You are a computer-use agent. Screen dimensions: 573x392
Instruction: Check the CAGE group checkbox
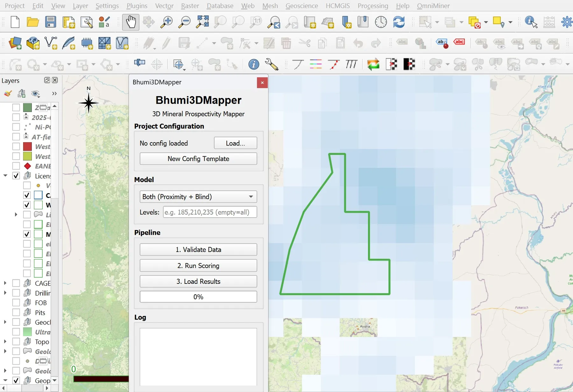[x=16, y=283]
